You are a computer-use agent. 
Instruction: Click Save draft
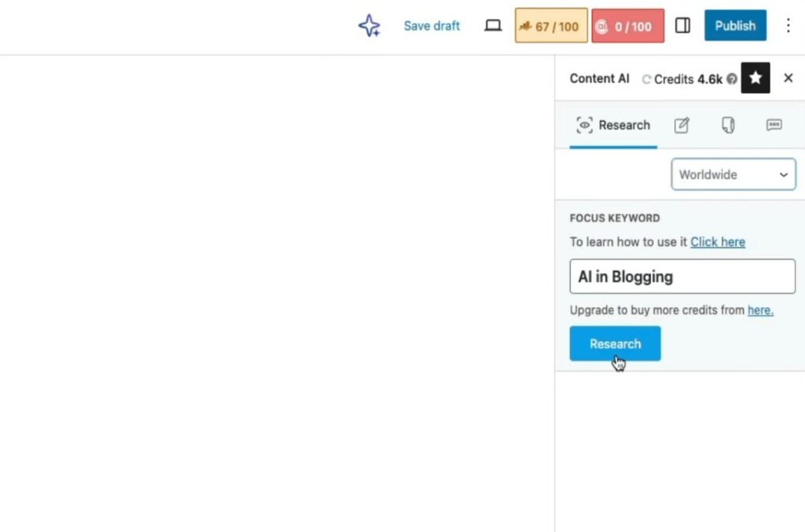pos(432,26)
